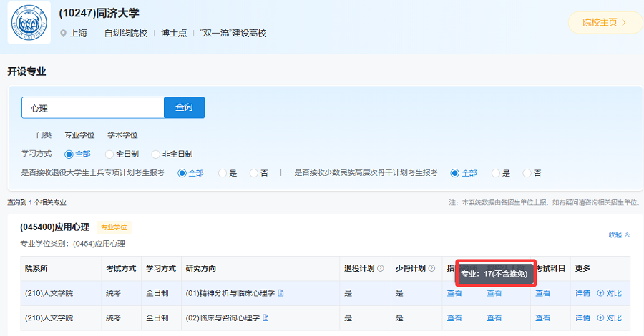
Task: Add first row (01) to 对比 comparison
Action: tap(609, 293)
